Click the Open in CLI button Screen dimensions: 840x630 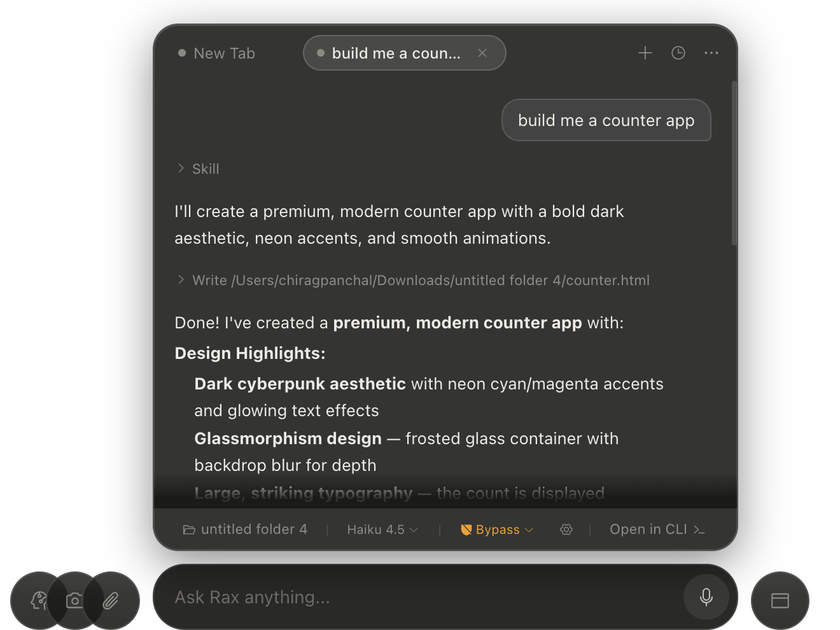point(657,529)
